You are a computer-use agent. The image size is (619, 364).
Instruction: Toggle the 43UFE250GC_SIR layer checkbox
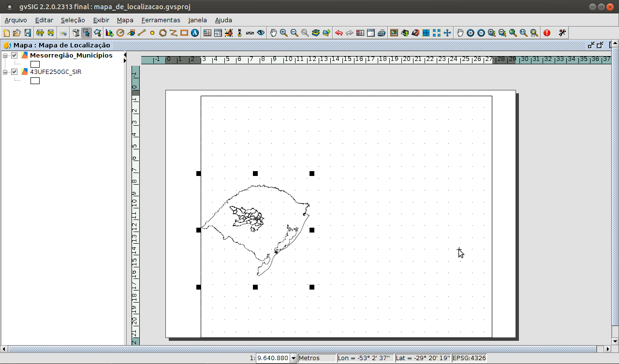[x=15, y=72]
